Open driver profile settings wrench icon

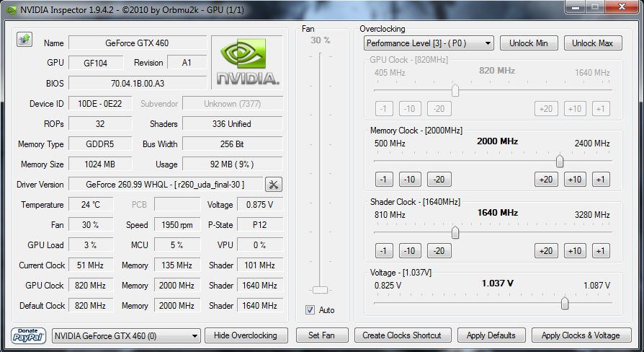point(274,185)
